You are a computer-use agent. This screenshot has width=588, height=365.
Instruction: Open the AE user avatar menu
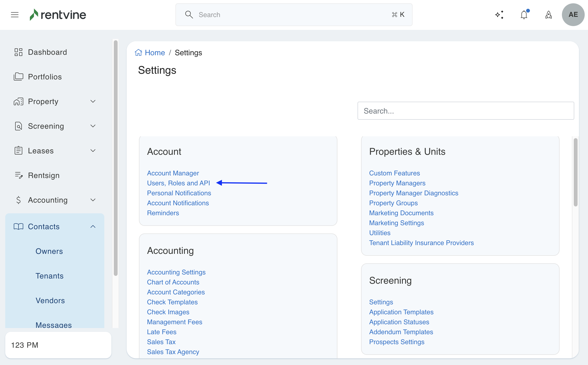[573, 15]
